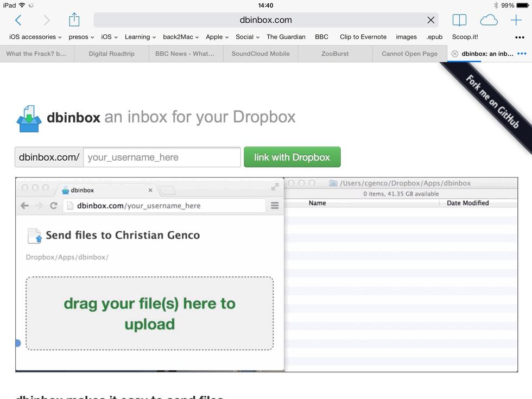Open the Bookmarks book icon
532x399 pixels.
(459, 20)
